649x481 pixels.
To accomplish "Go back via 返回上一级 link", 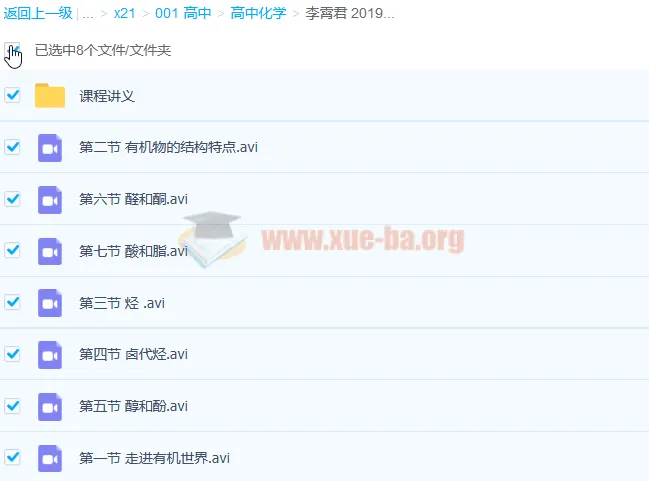I will (x=38, y=13).
